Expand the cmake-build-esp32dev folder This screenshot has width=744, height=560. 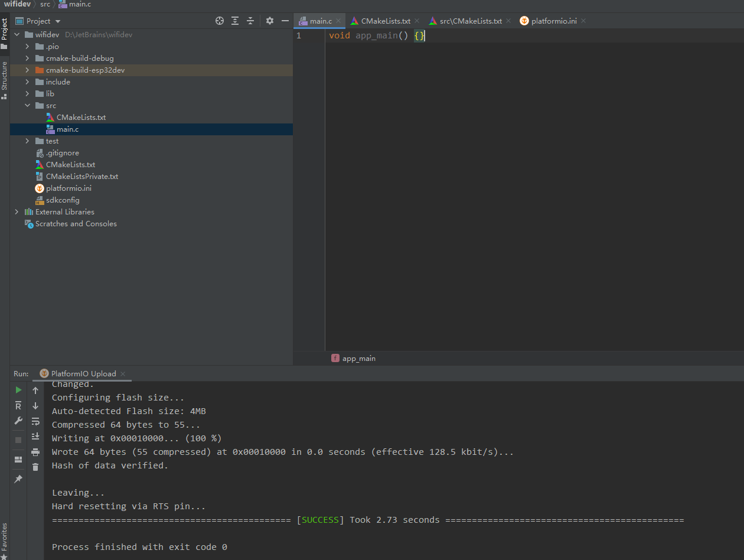tap(27, 70)
